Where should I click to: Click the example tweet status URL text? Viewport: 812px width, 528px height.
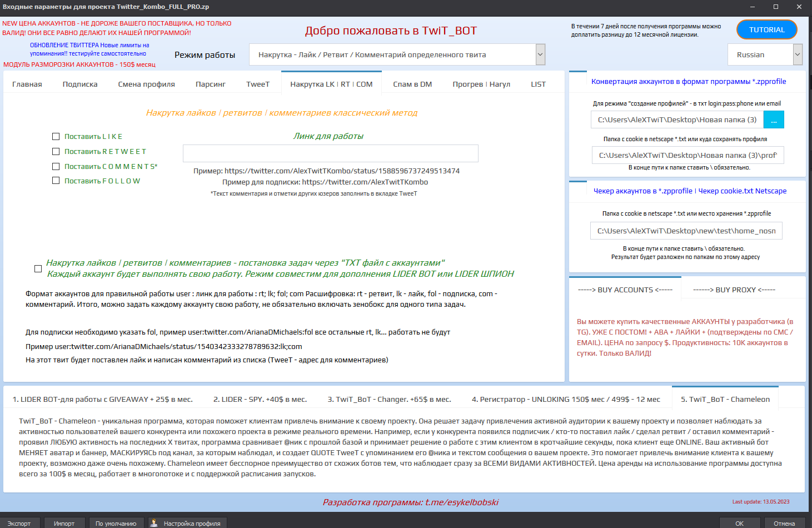(326, 171)
